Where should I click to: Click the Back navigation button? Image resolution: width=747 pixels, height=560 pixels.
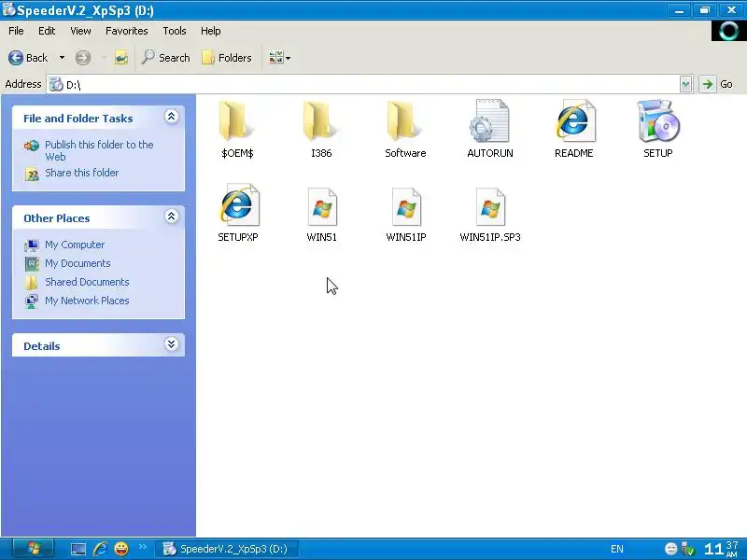click(x=28, y=58)
